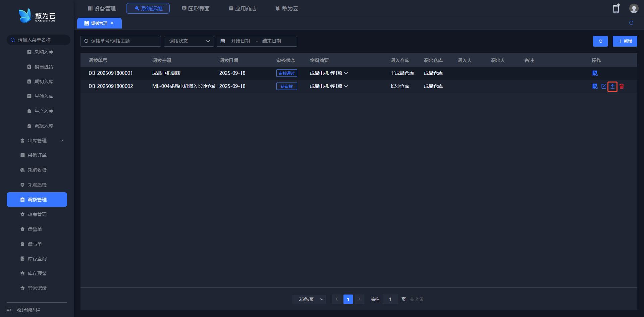This screenshot has height=317, width=644.
Task: Click the 审核通过 status tag
Action: (287, 73)
